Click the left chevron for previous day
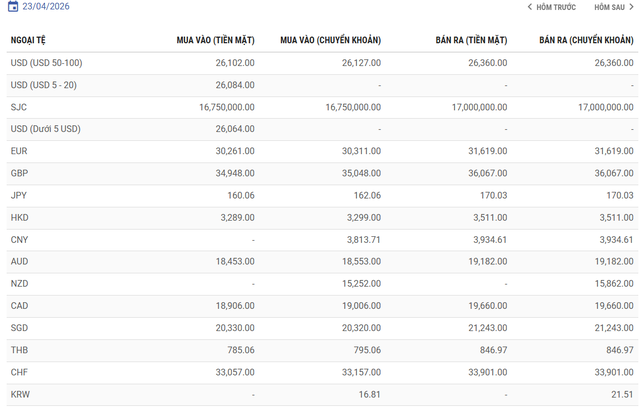640x407 pixels. [530, 7]
